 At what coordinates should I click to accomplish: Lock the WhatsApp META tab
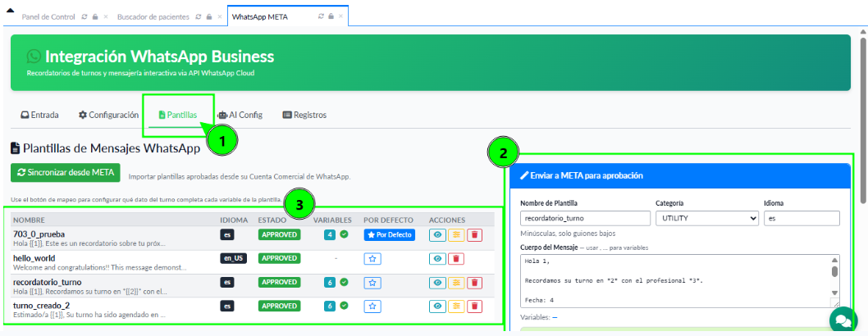tap(331, 16)
